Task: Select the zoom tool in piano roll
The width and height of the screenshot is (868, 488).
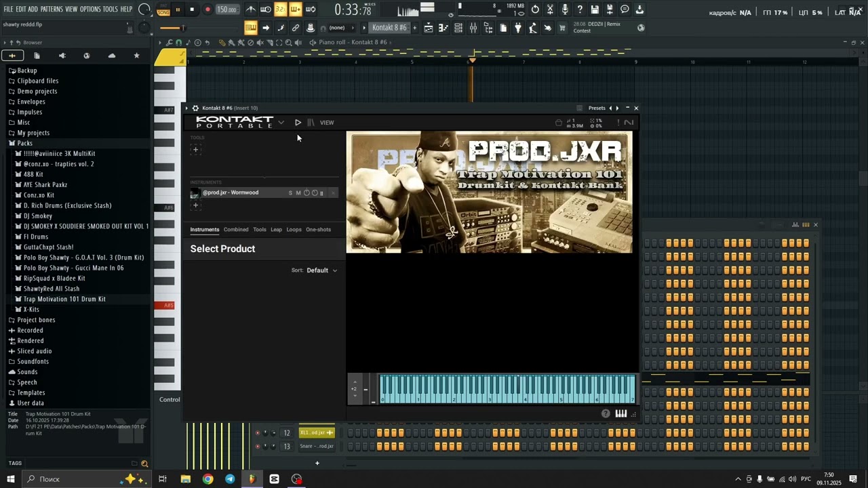Action: click(288, 43)
